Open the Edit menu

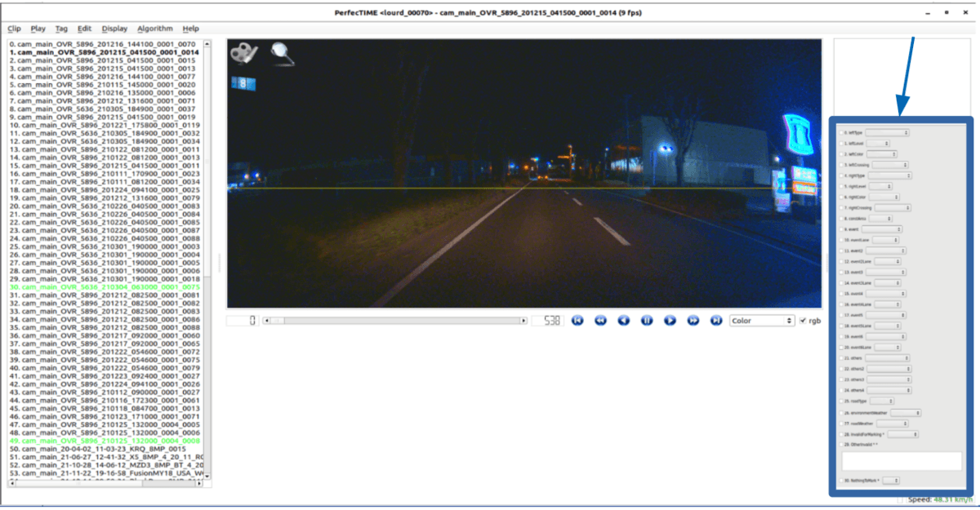(84, 29)
